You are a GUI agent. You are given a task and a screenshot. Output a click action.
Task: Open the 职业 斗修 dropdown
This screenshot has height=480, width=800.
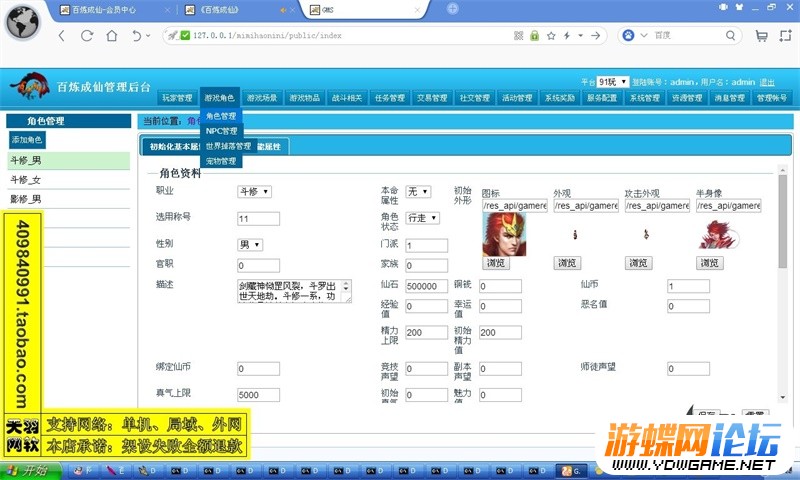(x=254, y=192)
